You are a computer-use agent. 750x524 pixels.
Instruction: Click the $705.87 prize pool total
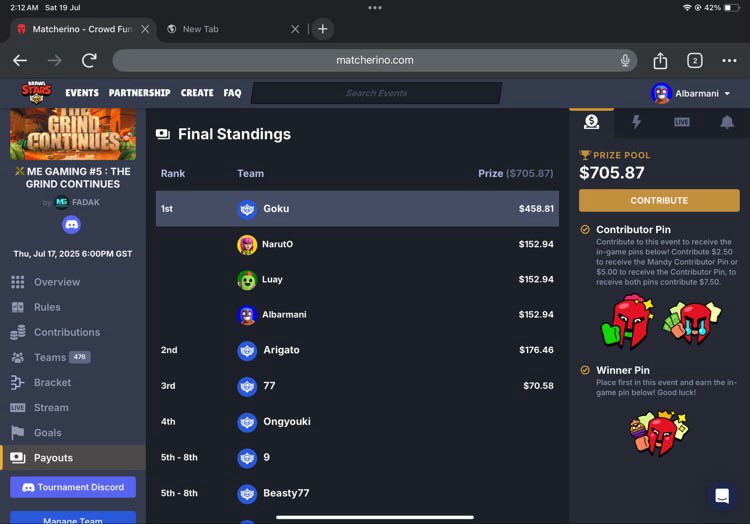(612, 173)
